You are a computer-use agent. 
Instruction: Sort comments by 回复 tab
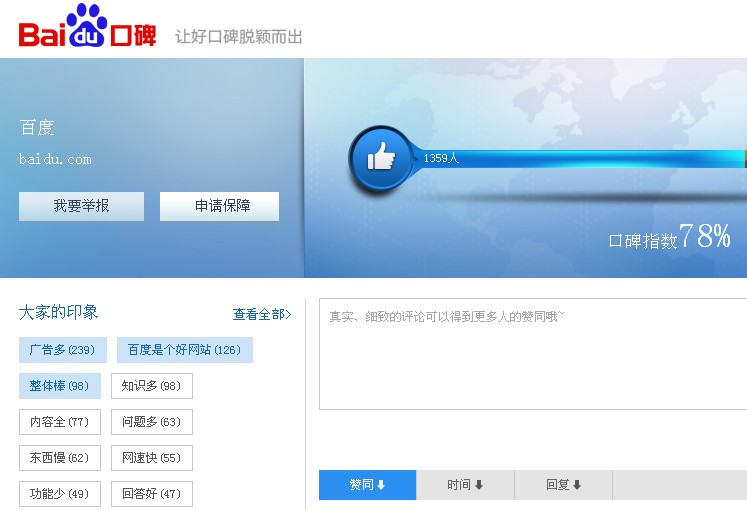pyautogui.click(x=564, y=485)
